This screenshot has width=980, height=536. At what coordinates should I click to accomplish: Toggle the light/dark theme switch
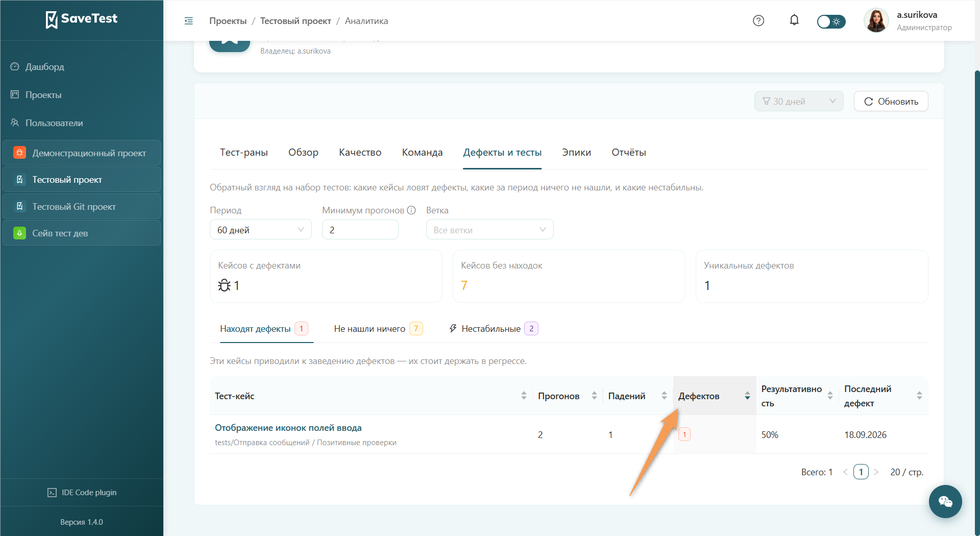click(831, 21)
